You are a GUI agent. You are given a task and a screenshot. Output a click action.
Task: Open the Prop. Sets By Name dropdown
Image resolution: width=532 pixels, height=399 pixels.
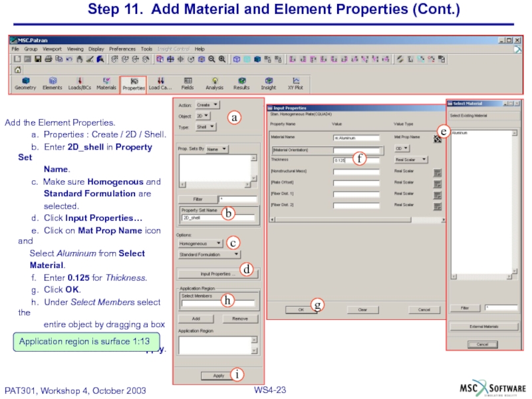pyautogui.click(x=217, y=149)
